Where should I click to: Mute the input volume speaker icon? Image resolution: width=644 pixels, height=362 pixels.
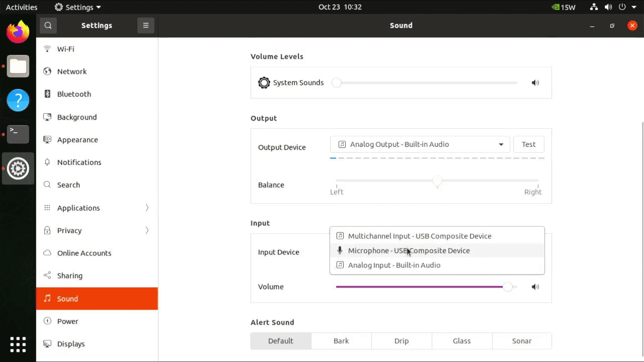(x=535, y=287)
